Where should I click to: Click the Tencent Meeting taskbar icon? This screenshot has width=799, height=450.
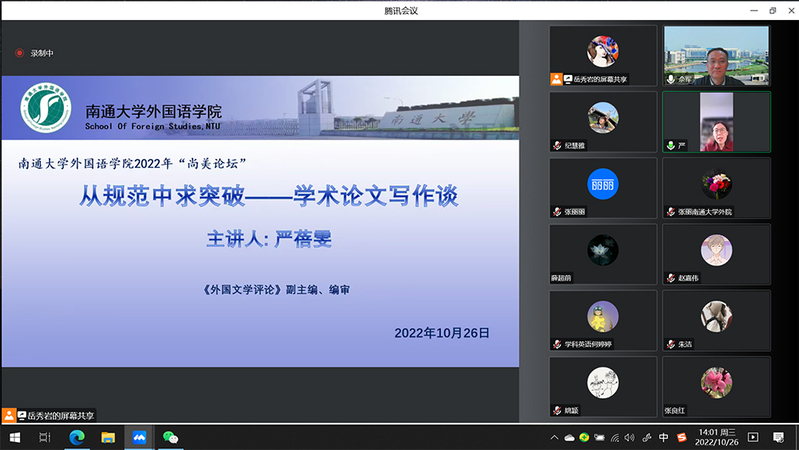tap(139, 437)
